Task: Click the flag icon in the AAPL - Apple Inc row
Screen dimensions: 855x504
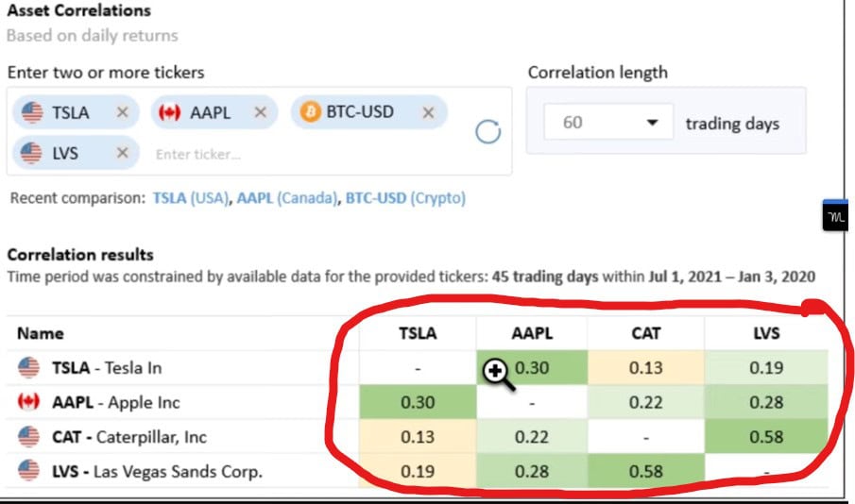Action: pos(28,401)
